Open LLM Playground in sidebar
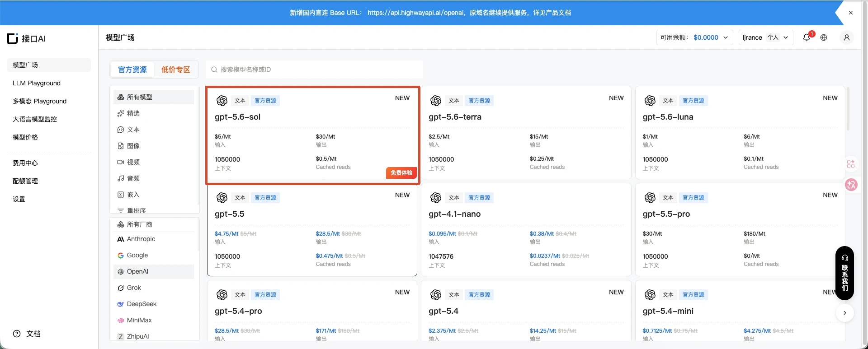Image resolution: width=868 pixels, height=349 pixels. (x=49, y=83)
